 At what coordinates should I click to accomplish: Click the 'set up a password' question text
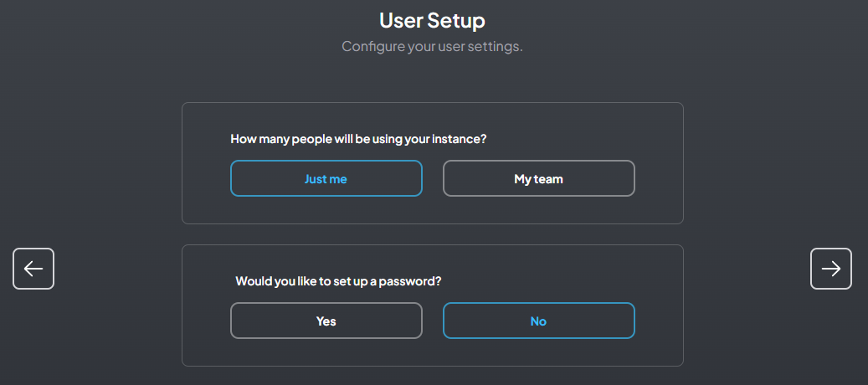pyautogui.click(x=338, y=281)
